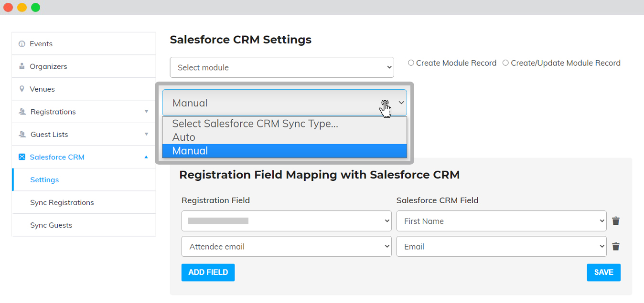Click the SAVE button
The height and width of the screenshot is (303, 644).
603,272
